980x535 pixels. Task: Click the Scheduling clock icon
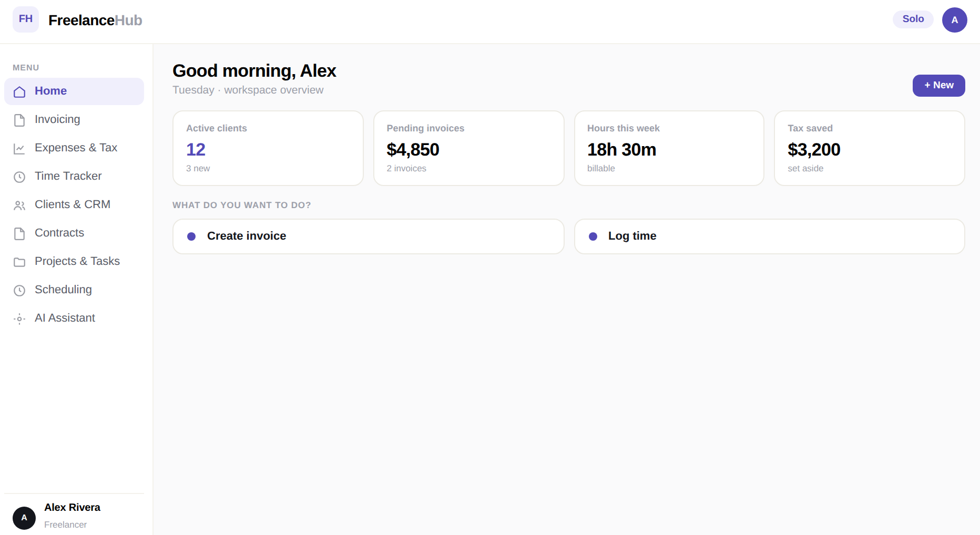coord(19,291)
